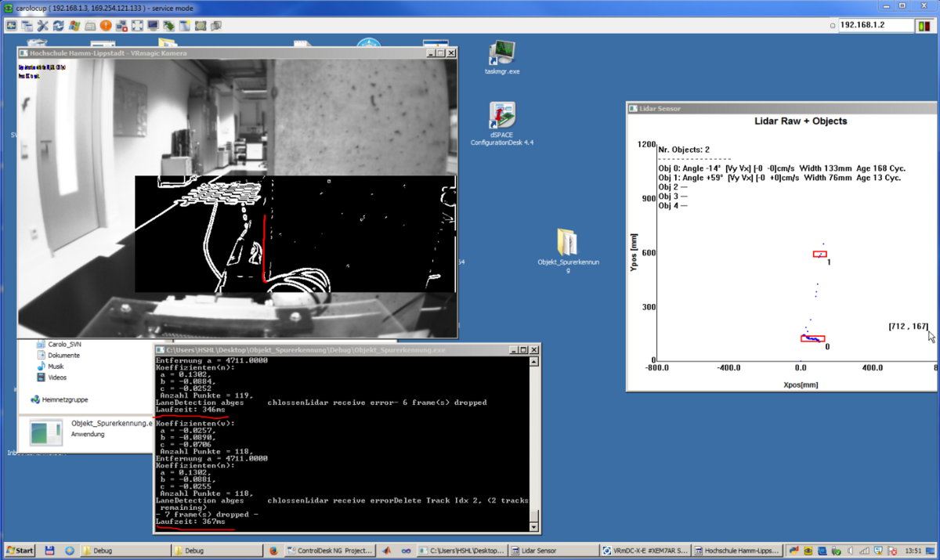This screenshot has height=560, width=940.
Task: Open ControlDesk NG Project from the taskbar
Action: click(x=329, y=551)
